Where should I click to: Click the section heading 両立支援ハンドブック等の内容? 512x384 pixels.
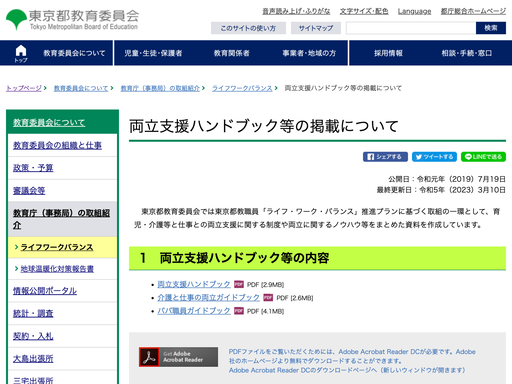coord(244,258)
